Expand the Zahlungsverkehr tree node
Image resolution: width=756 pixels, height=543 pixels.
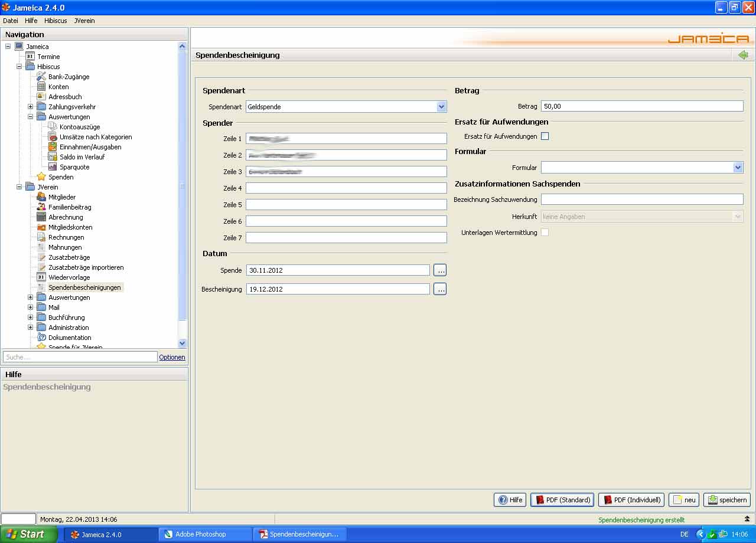pos(30,107)
